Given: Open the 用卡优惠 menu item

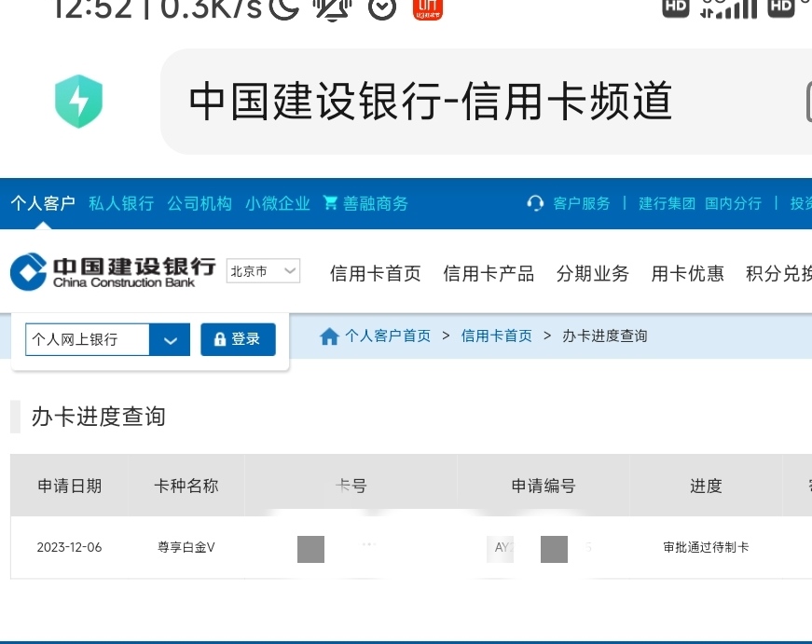Looking at the screenshot, I should pos(687,274).
